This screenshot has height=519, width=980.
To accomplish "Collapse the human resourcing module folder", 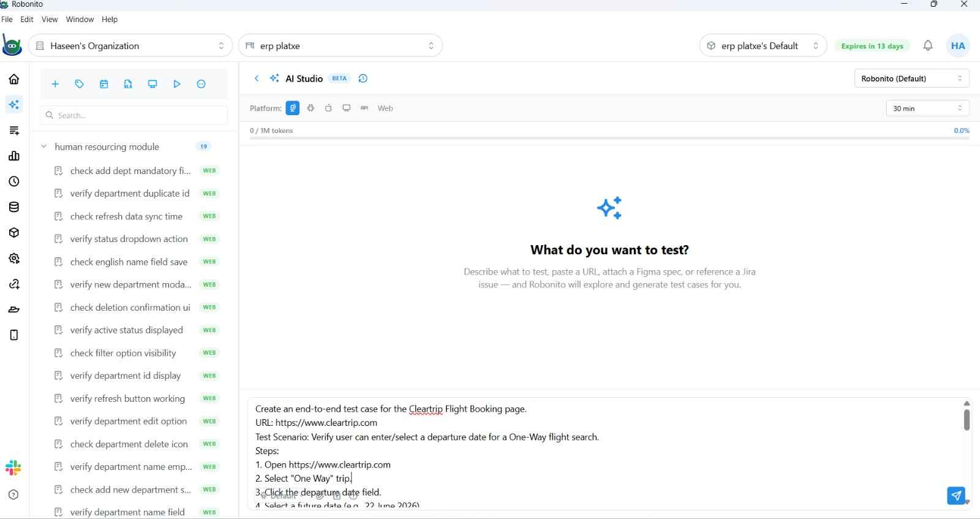I will point(44,146).
